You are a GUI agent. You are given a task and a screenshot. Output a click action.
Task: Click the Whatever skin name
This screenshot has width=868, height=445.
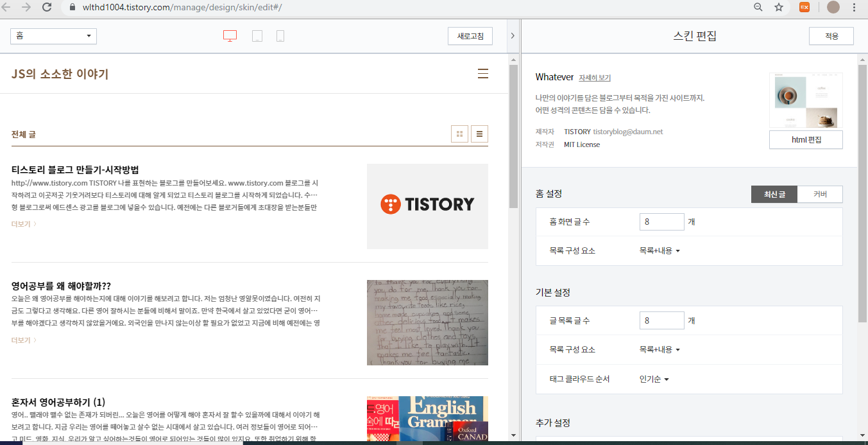click(554, 77)
